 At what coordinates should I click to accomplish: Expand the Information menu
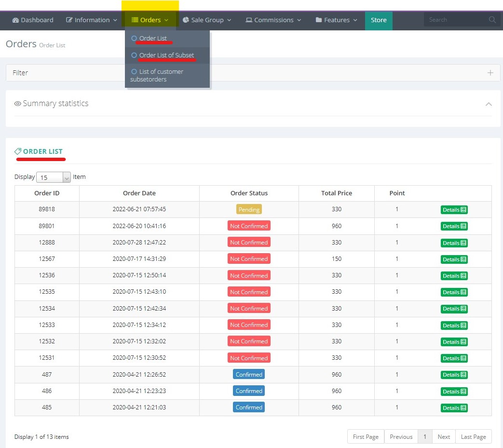[x=92, y=20]
